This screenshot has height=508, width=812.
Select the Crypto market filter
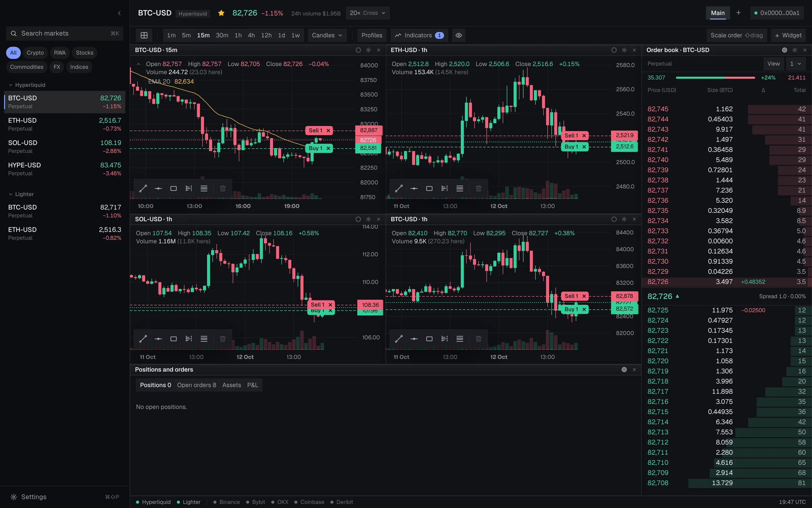(x=35, y=53)
